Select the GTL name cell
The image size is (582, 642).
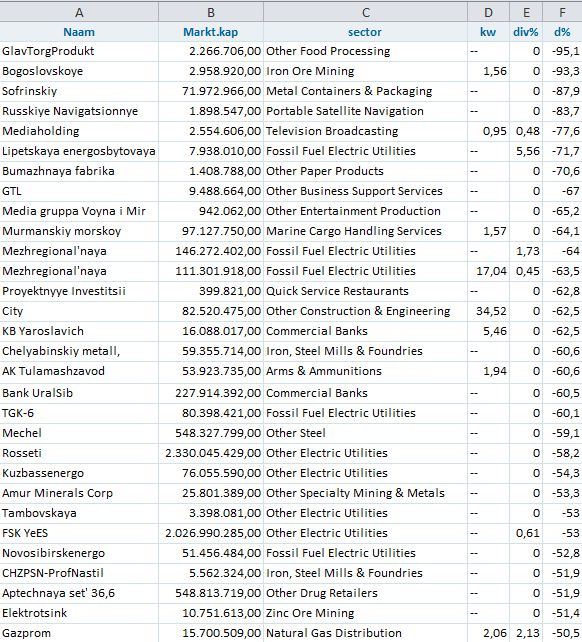coord(79,191)
